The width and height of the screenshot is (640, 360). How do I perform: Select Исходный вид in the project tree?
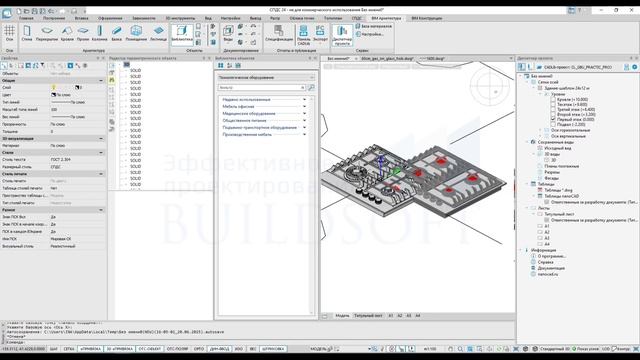pos(558,148)
